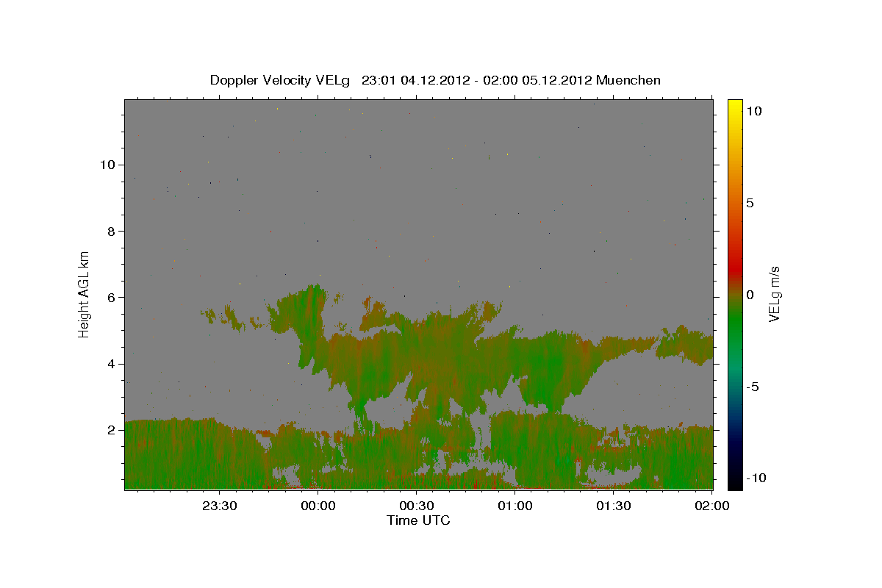This screenshot has width=882, height=588.
Task: Click the black bottom of the colorbar
Action: click(x=735, y=481)
